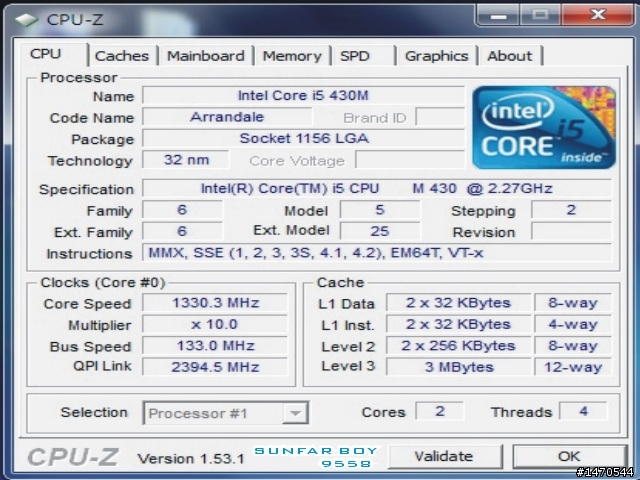This screenshot has height=480, width=640.
Task: Show the About tab
Action: click(510, 56)
